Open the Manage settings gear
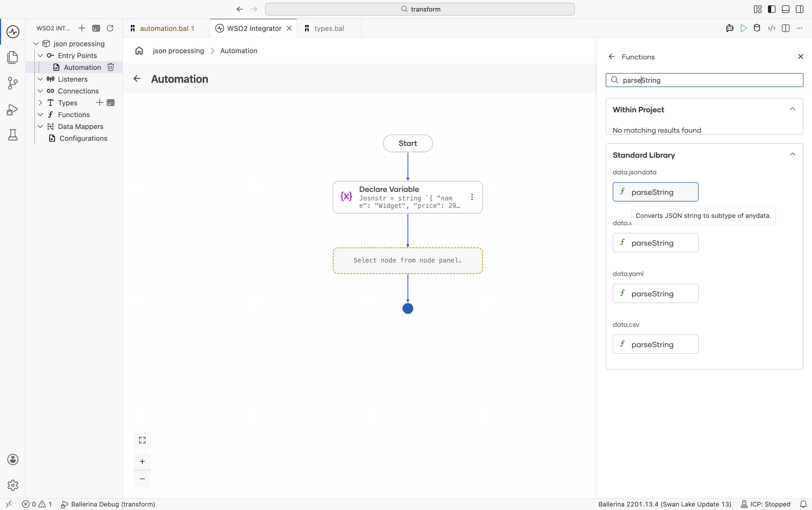This screenshot has height=510, width=812. (13, 485)
